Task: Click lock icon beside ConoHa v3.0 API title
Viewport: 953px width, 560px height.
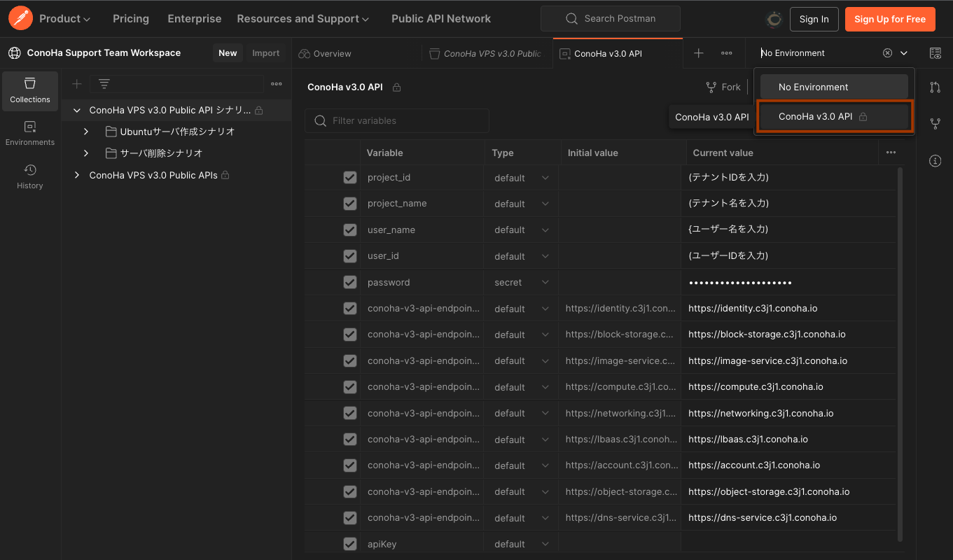Action: (396, 87)
